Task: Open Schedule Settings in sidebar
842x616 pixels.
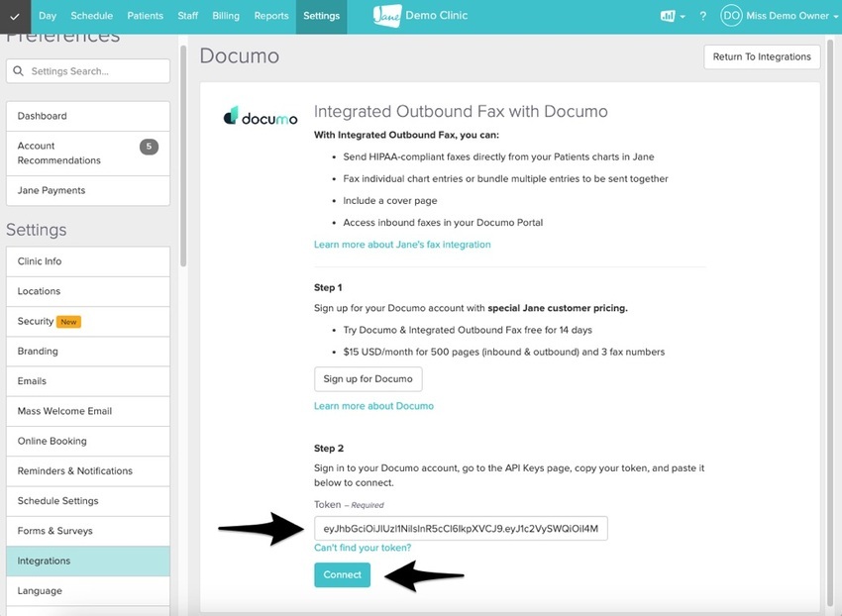Action: click(88, 501)
